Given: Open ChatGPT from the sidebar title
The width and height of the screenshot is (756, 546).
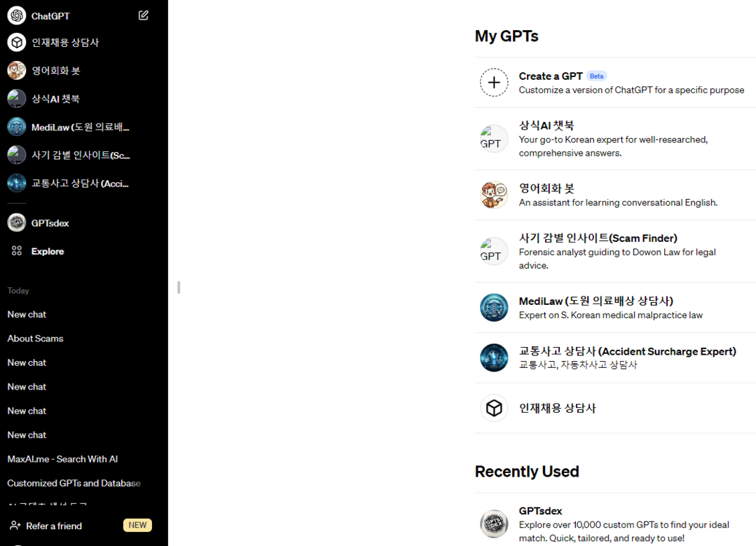Looking at the screenshot, I should [50, 16].
